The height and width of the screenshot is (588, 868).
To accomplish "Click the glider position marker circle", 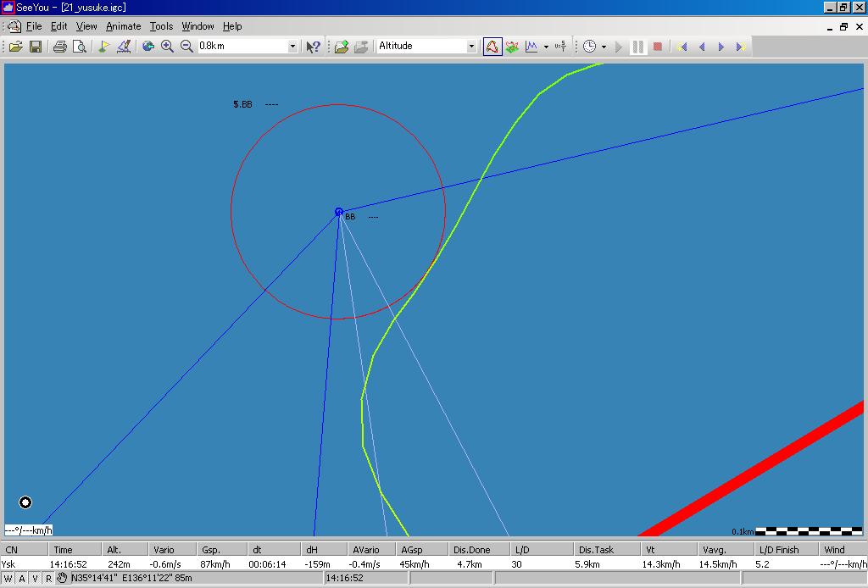I will click(25, 502).
